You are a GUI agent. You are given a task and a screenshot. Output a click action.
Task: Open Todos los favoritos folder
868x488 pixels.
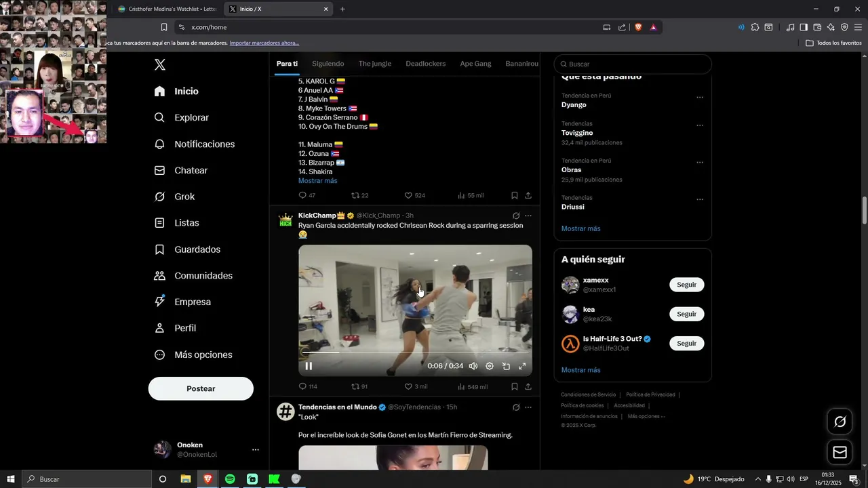(x=833, y=43)
